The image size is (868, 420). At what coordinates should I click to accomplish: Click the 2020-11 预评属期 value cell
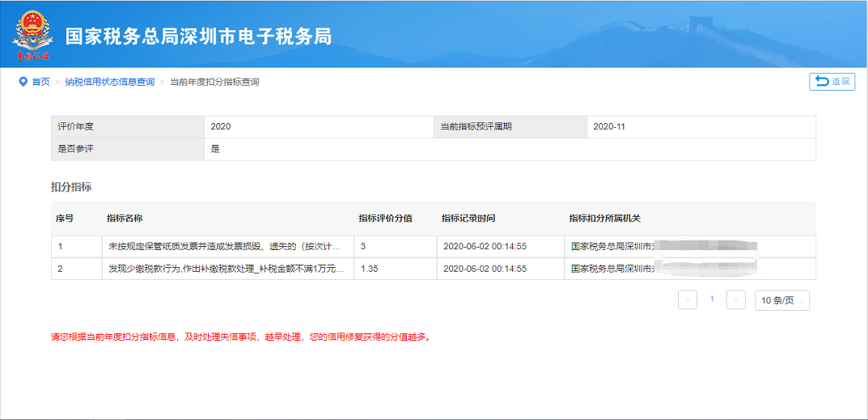(x=701, y=127)
